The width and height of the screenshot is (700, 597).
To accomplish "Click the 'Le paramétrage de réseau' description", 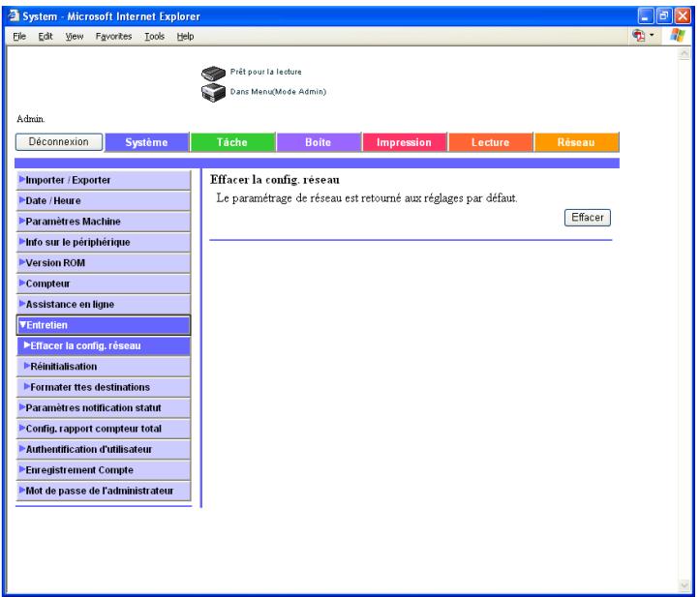I will click(367, 198).
